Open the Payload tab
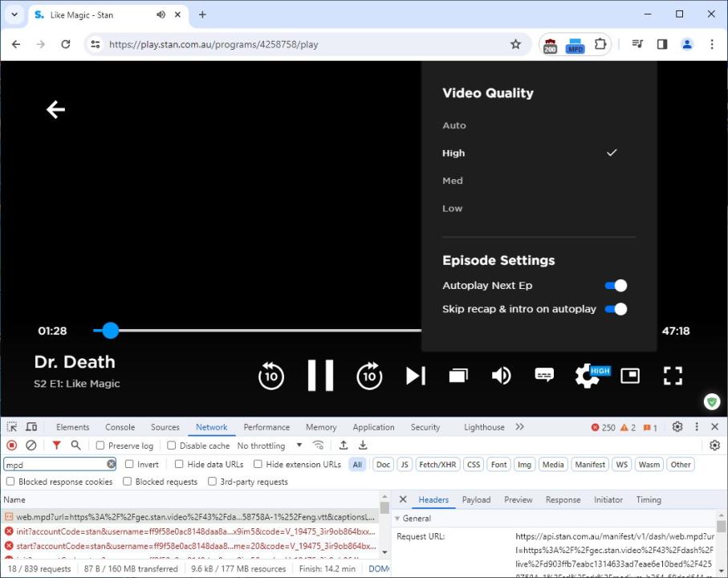The height and width of the screenshot is (578, 728). (476, 499)
